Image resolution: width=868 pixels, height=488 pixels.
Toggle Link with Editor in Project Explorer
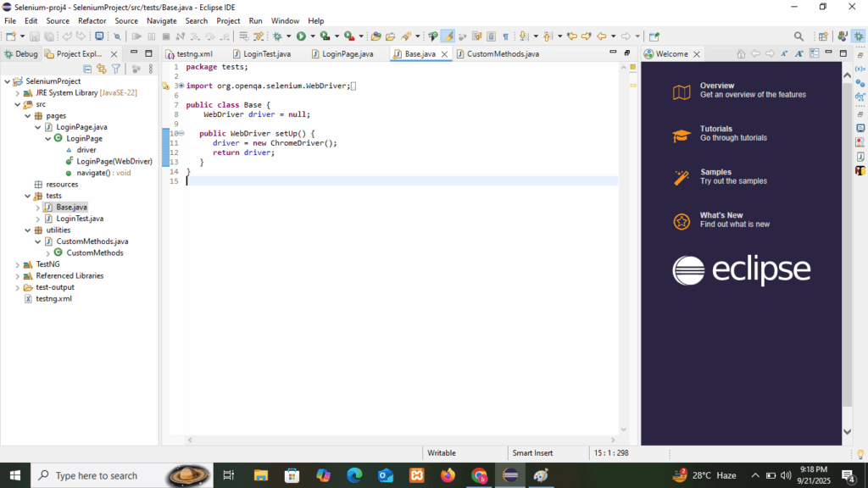coord(102,69)
